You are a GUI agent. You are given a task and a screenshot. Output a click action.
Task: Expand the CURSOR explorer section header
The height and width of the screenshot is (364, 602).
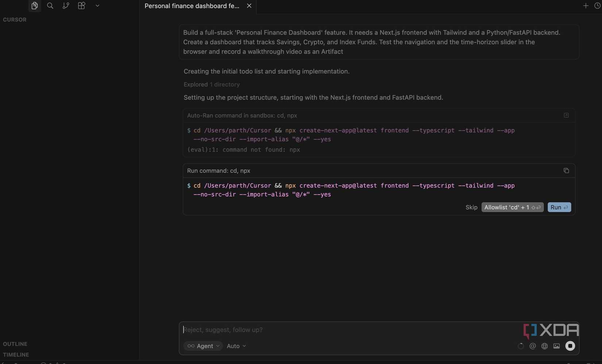pyautogui.click(x=15, y=20)
